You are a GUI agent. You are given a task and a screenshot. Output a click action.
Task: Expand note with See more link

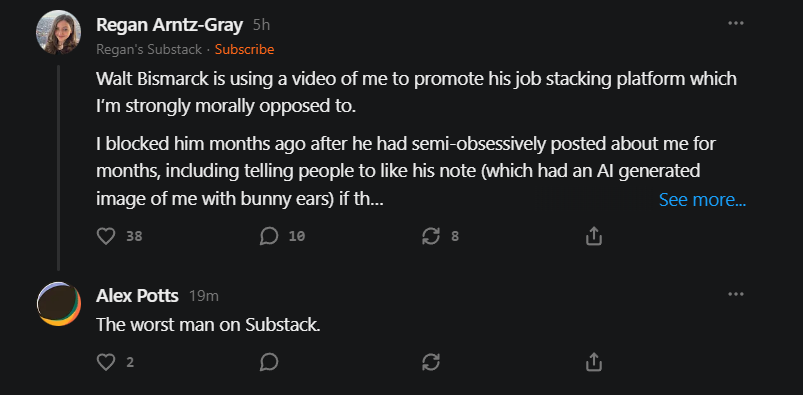coord(702,200)
